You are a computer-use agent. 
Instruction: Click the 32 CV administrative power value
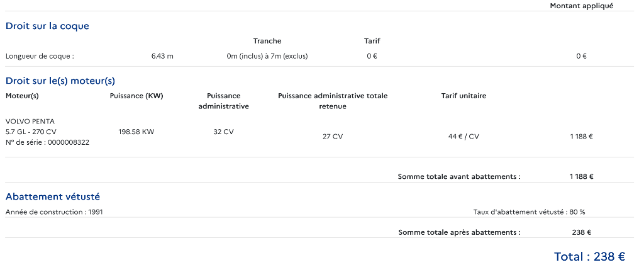click(x=223, y=132)
